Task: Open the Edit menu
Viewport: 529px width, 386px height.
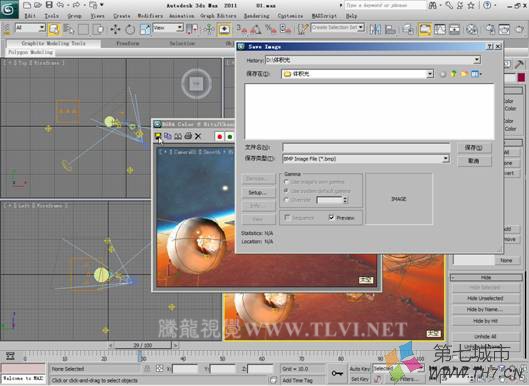Action: click(x=30, y=16)
